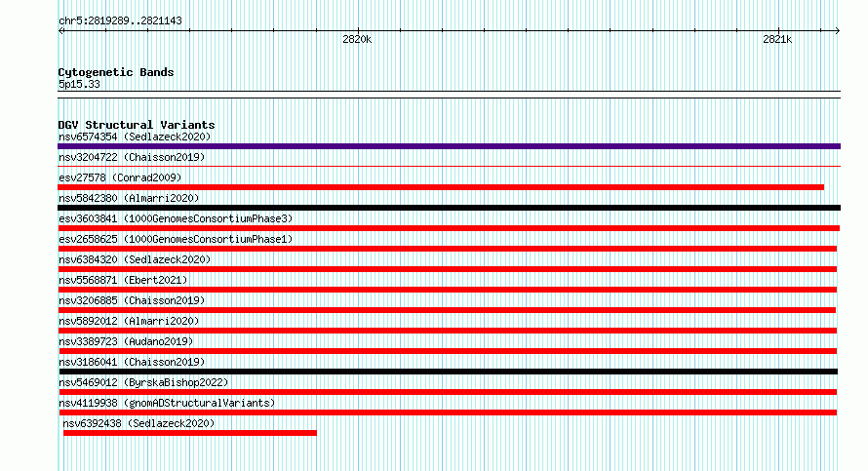Click the esv27578 (Conrad2009) label
This screenshot has width=868, height=471.
(x=120, y=177)
